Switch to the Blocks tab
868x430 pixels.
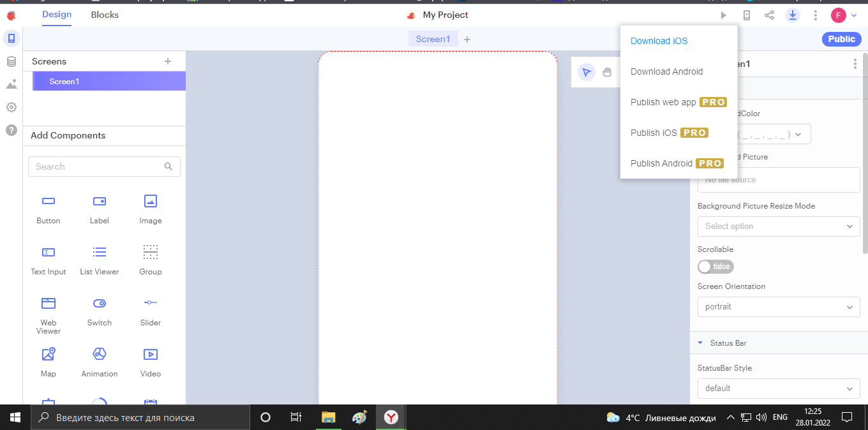[105, 15]
